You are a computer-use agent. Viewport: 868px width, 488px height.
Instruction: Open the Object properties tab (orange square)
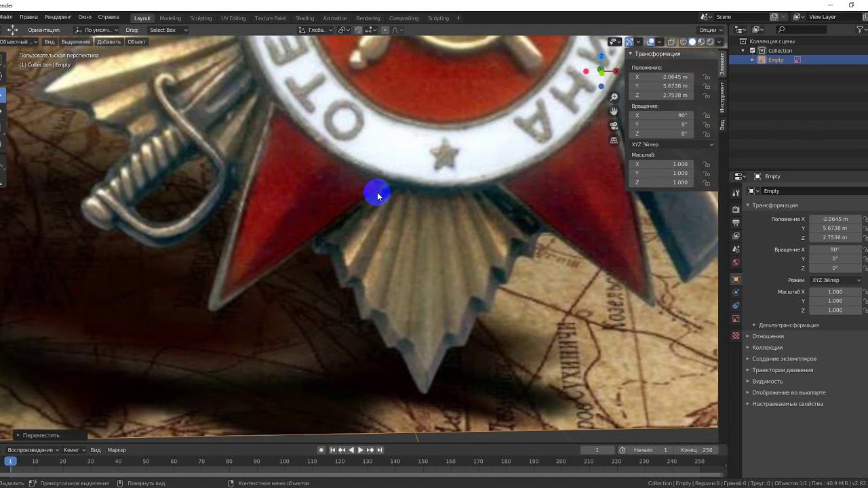click(736, 279)
